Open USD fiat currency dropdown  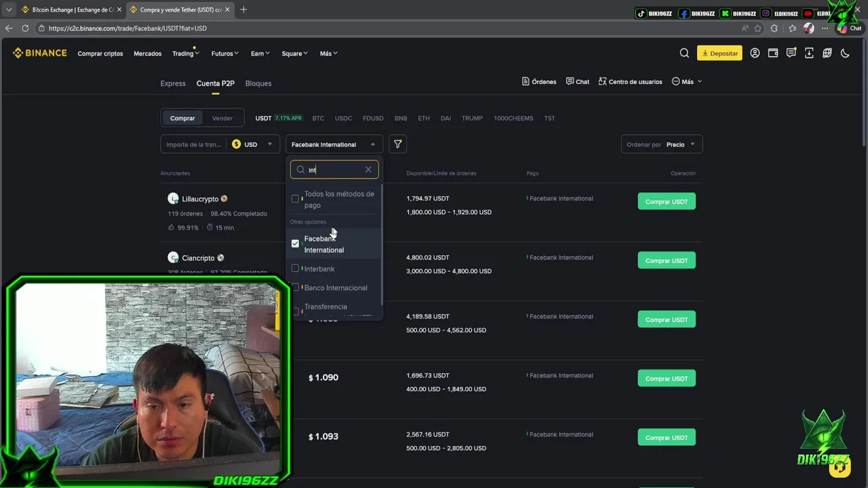(252, 144)
